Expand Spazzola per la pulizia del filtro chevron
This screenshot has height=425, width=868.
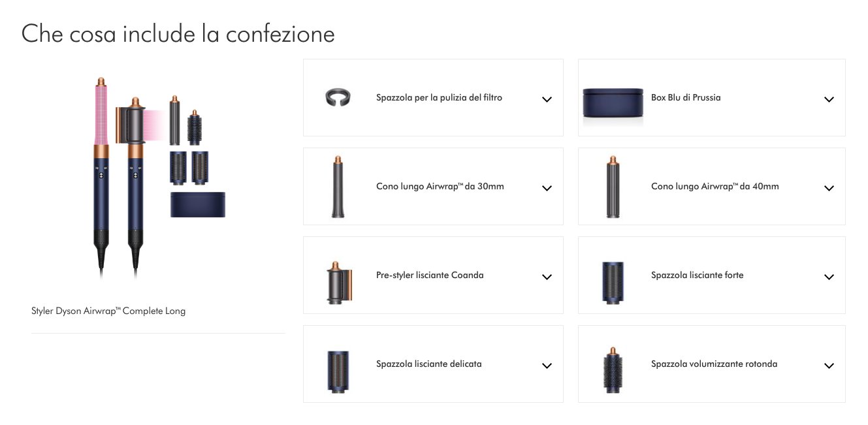click(547, 99)
